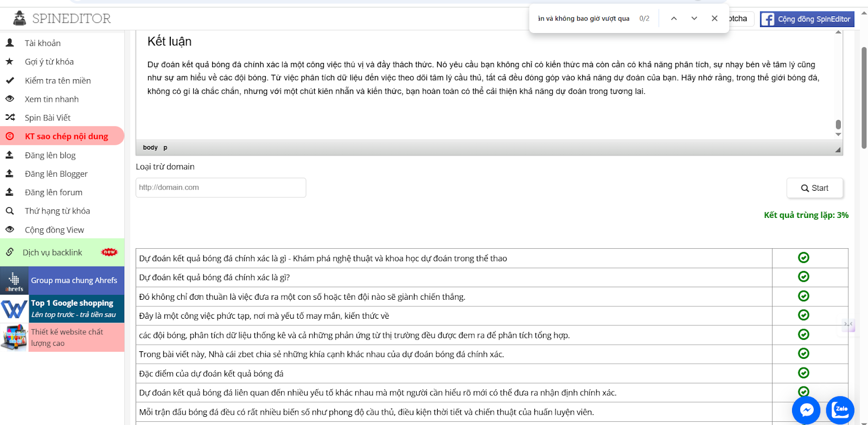
Task: Click check icon for Đó không chỉ đơn thuần row
Action: (803, 296)
